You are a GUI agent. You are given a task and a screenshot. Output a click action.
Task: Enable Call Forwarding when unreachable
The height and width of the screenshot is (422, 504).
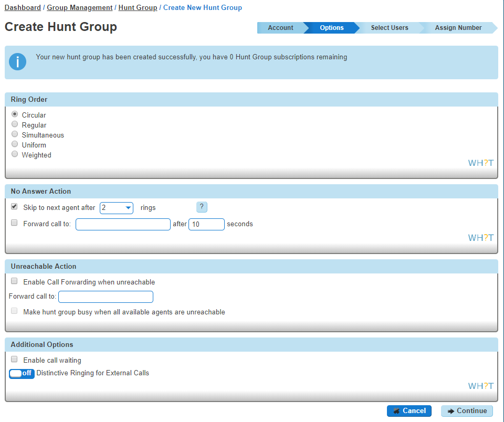[x=14, y=281]
